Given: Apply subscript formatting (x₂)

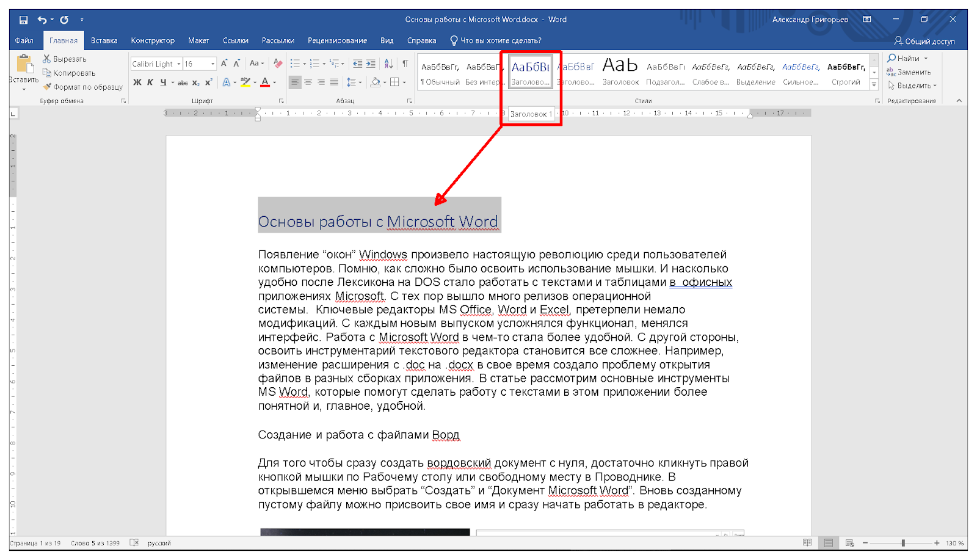Looking at the screenshot, I should (x=195, y=82).
